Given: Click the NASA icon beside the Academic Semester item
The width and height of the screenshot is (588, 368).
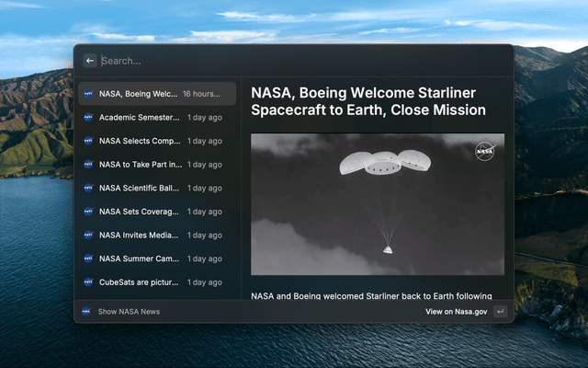Looking at the screenshot, I should tap(88, 118).
